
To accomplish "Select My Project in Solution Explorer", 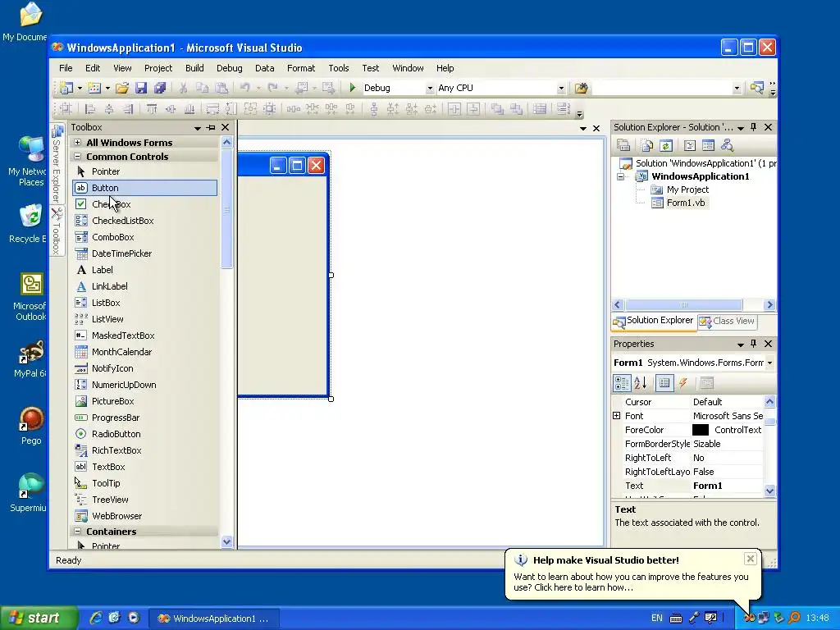I will pos(687,189).
